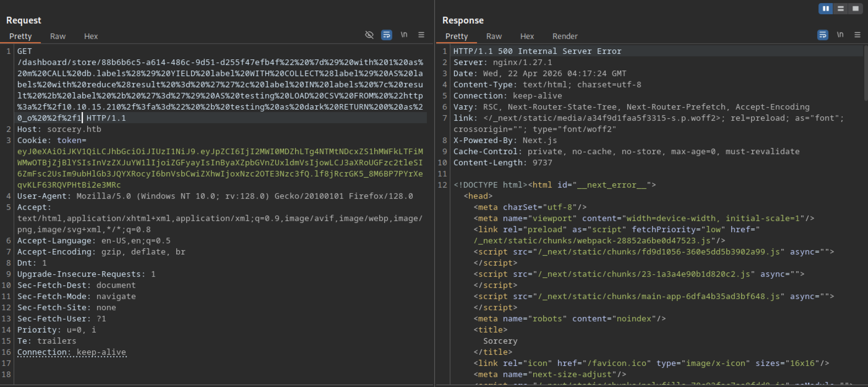
Task: Click the 500 Internal Server Error status line
Action: pos(537,51)
